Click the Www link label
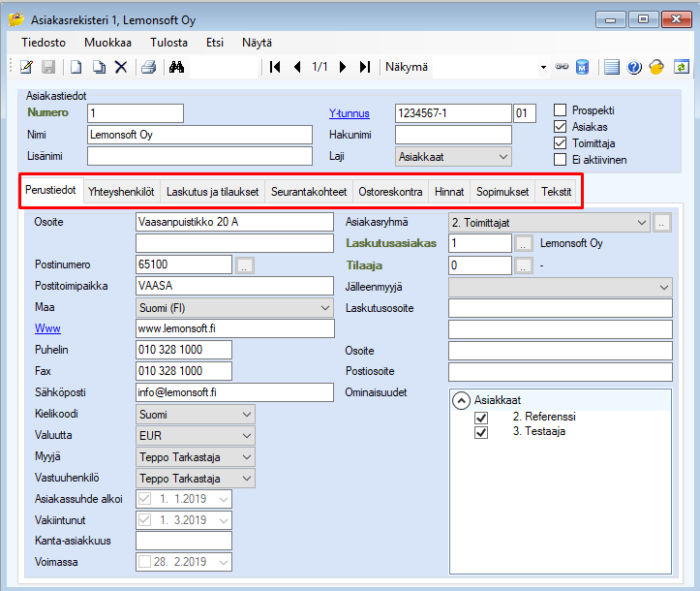The height and width of the screenshot is (591, 700). click(x=47, y=328)
